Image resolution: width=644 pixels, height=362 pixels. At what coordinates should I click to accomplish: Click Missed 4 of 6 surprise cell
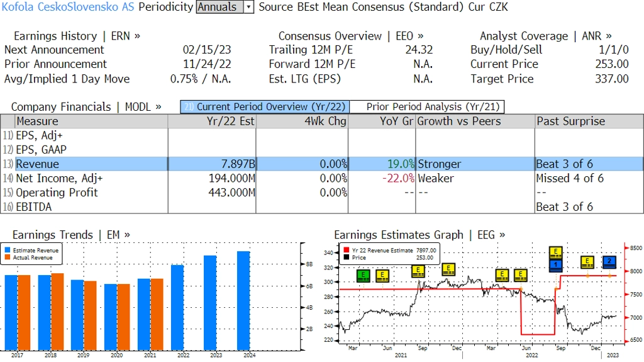click(x=570, y=178)
